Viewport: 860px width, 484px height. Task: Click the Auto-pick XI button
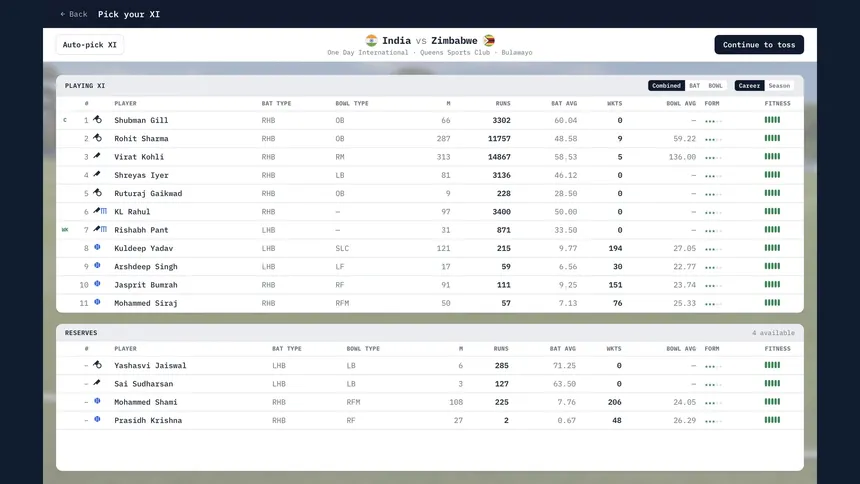point(89,45)
